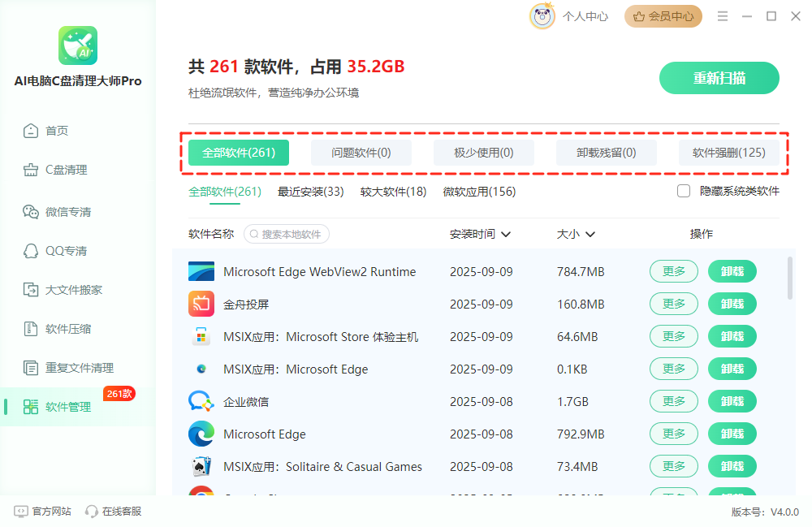Viewport: 812px width, 527px height.
Task: Click the panda user avatar
Action: pyautogui.click(x=542, y=16)
